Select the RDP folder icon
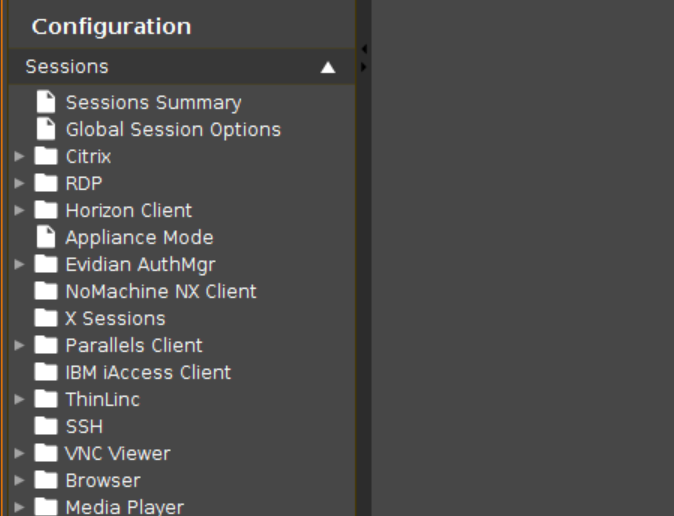The height and width of the screenshot is (516, 674). point(46,183)
